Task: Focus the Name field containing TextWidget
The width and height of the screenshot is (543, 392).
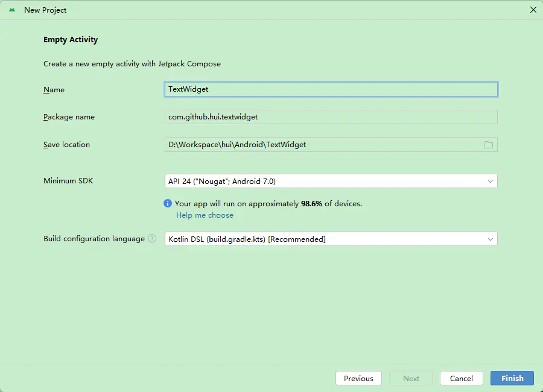Action: 331,89
